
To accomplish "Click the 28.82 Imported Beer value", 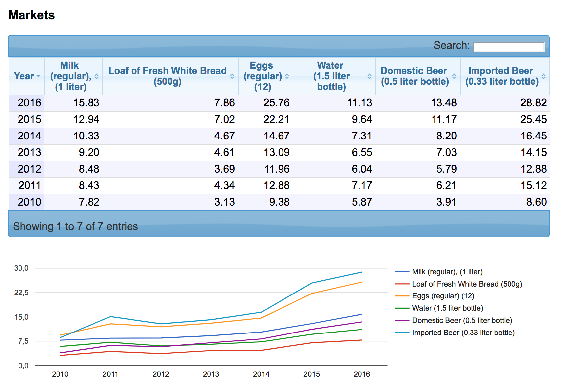I will click(533, 103).
